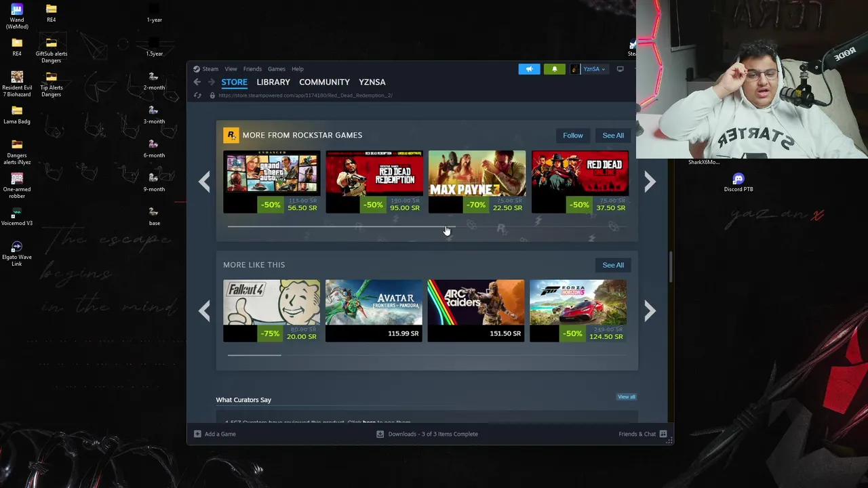Select the Elgato Wave Link shortcut

click(x=17, y=253)
